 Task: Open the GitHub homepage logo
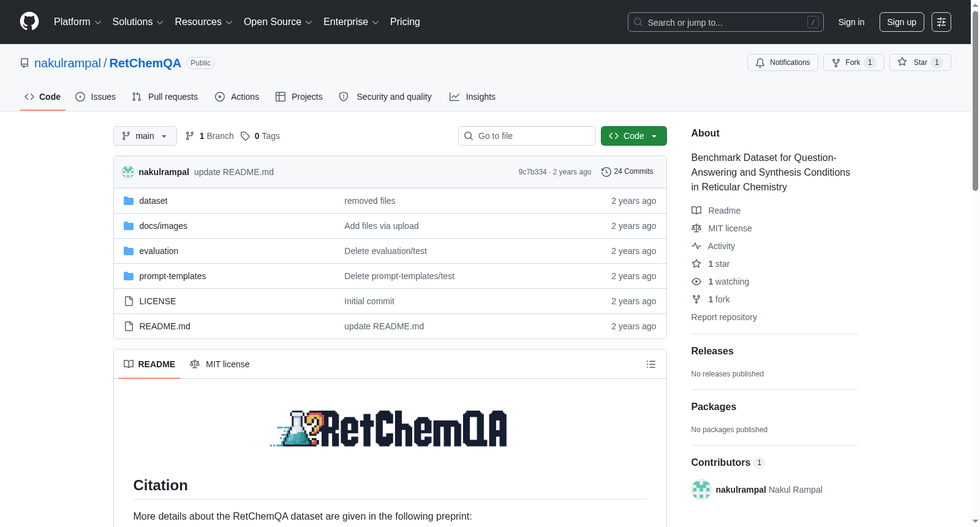29,21
